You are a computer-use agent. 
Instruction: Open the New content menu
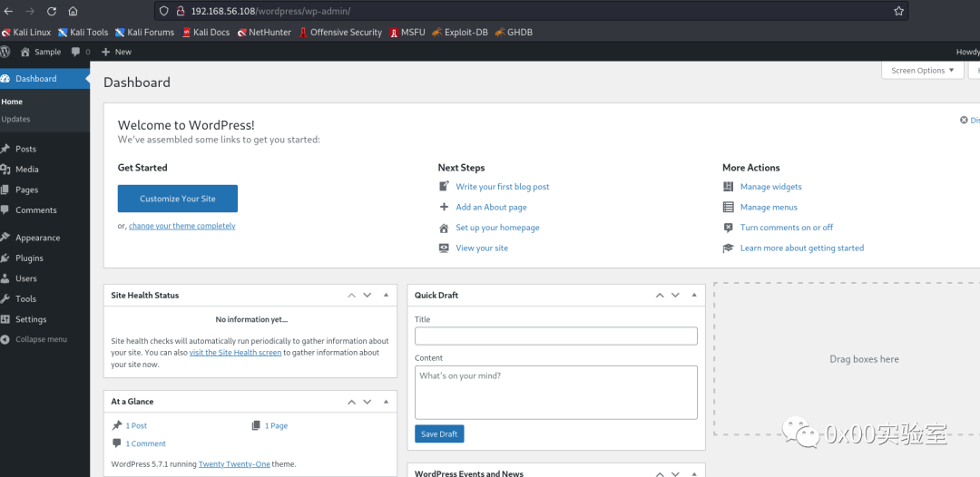coord(116,52)
